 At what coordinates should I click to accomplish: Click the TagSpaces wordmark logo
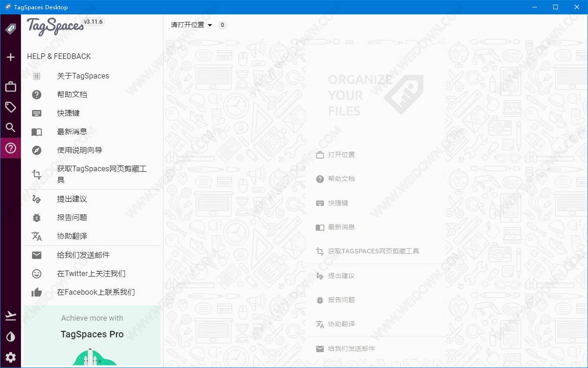pyautogui.click(x=55, y=27)
